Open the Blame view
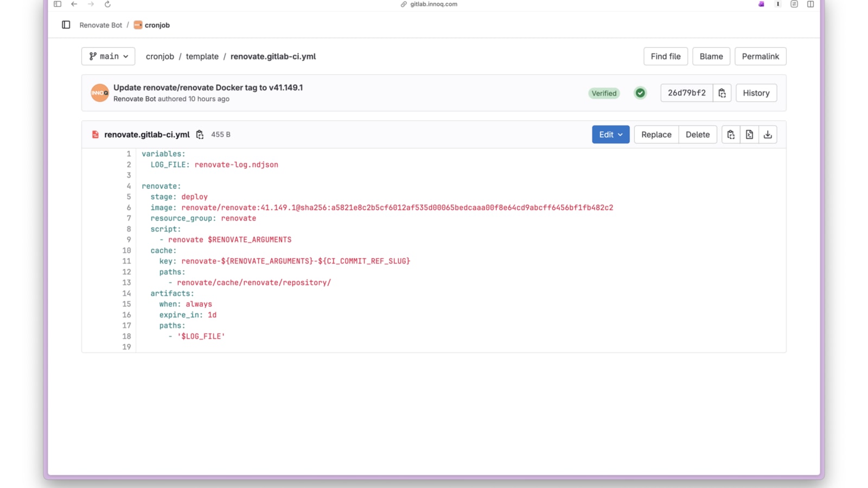This screenshot has width=868, height=488. [711, 56]
